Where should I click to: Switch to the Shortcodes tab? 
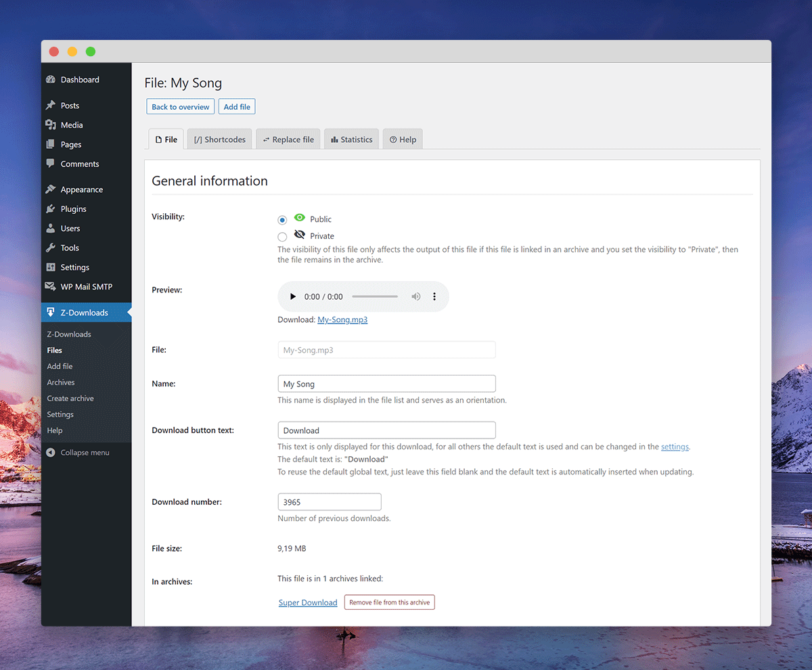point(220,139)
